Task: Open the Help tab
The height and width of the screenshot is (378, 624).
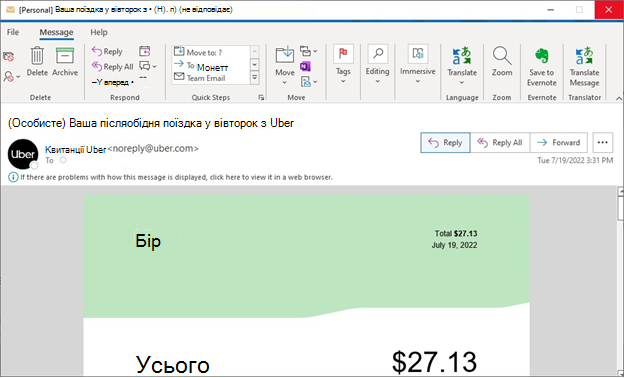Action: point(99,32)
